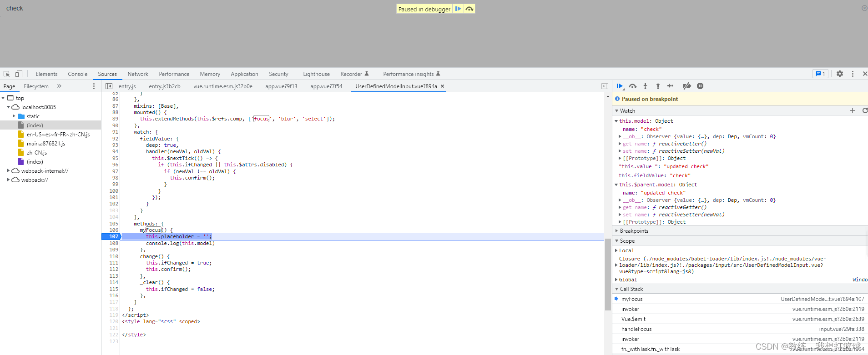Toggle the debugger sidebar icon
The height and width of the screenshot is (355, 868).
tap(605, 86)
